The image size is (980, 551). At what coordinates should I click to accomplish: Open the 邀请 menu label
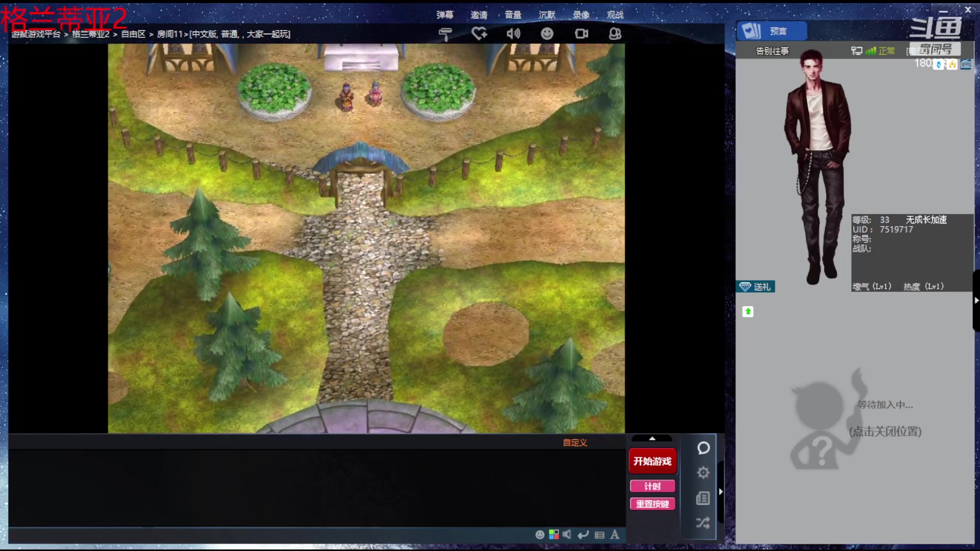(x=479, y=15)
